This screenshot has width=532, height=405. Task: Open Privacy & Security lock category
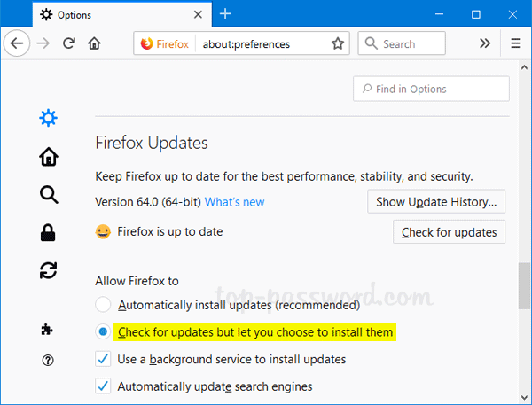coord(49,233)
